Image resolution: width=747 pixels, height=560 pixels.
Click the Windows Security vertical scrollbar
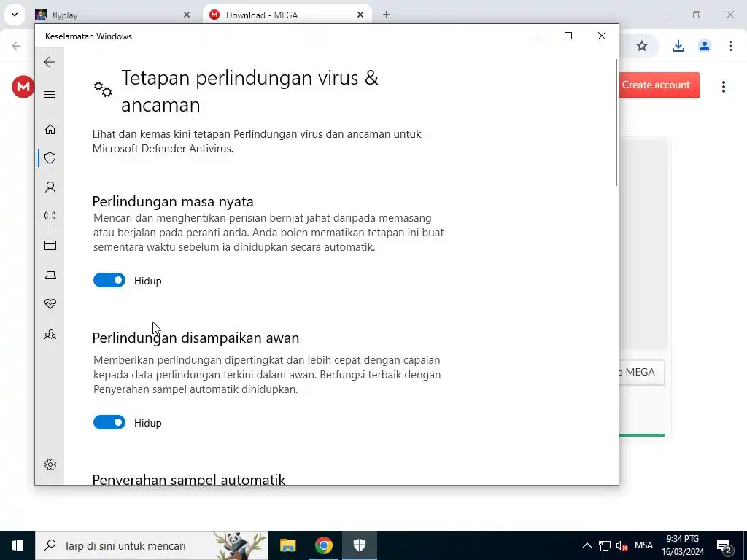616,122
